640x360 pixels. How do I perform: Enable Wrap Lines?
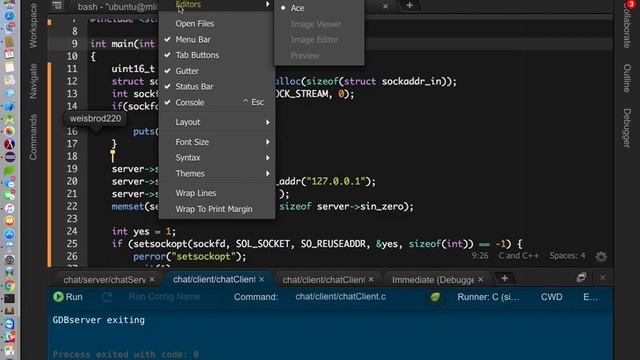pos(217,193)
